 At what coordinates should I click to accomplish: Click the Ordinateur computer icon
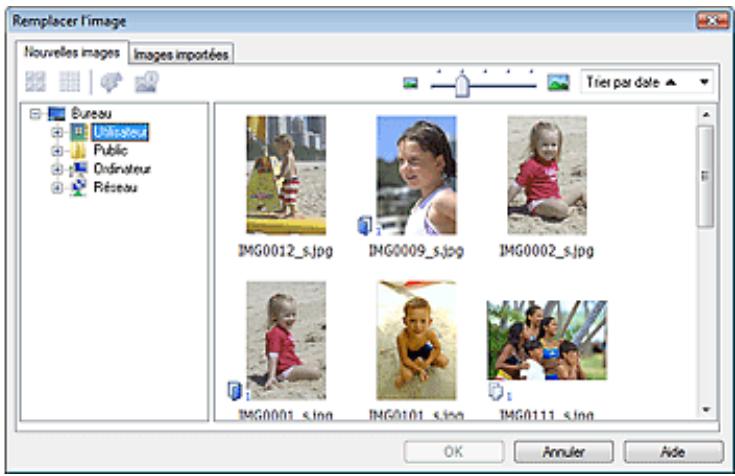79,169
